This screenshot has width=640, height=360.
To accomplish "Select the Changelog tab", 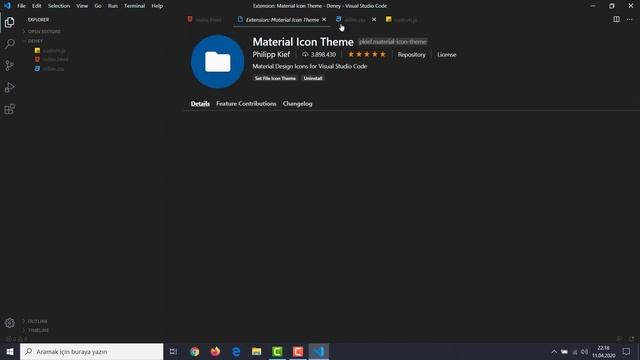I will pos(298,104).
